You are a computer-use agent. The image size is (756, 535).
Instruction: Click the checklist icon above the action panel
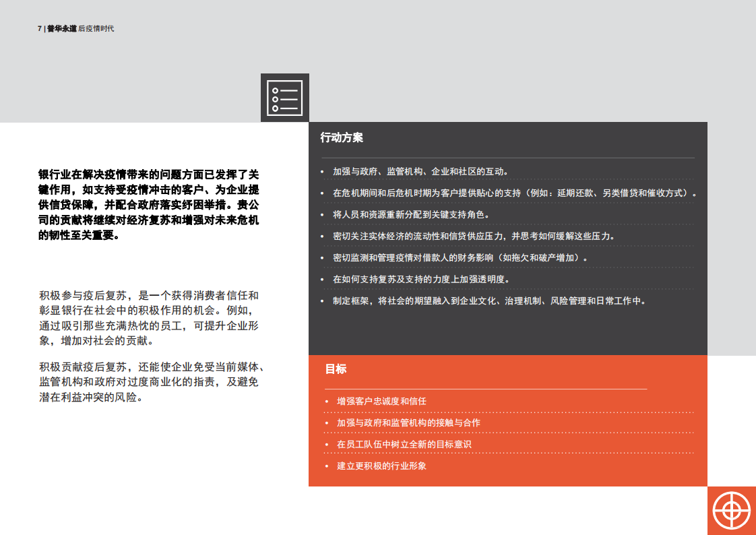pos(284,97)
